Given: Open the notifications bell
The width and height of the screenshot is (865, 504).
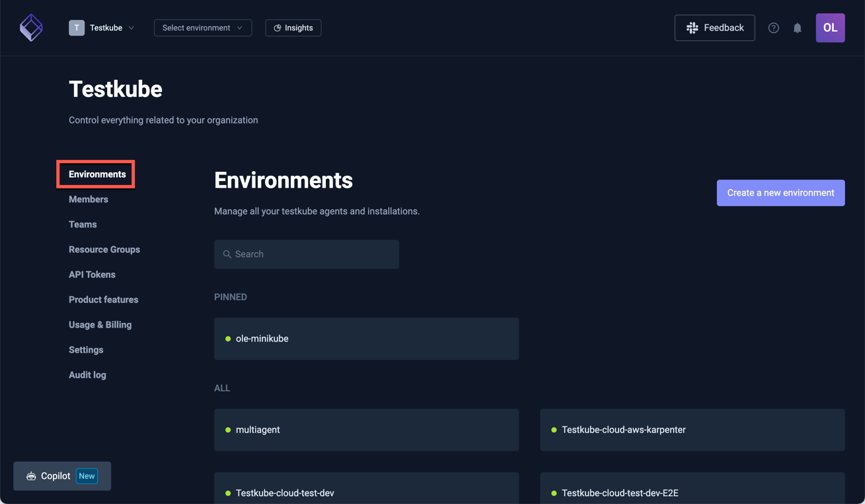Looking at the screenshot, I should (797, 28).
